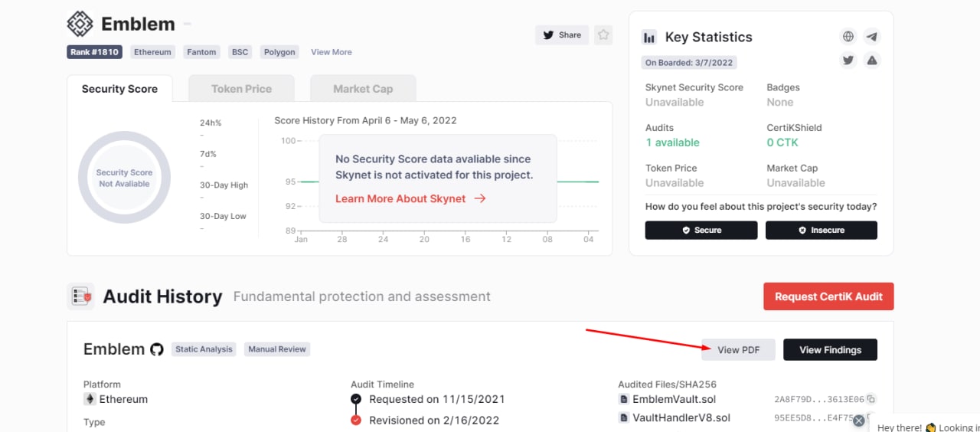Click the On Boarded: 3/7/2022 badge

pos(689,63)
